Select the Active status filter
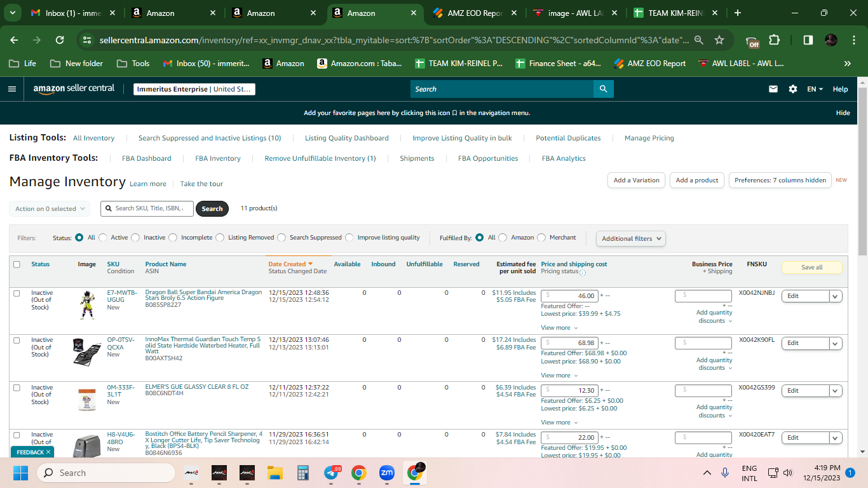This screenshot has height=488, width=868. point(103,238)
